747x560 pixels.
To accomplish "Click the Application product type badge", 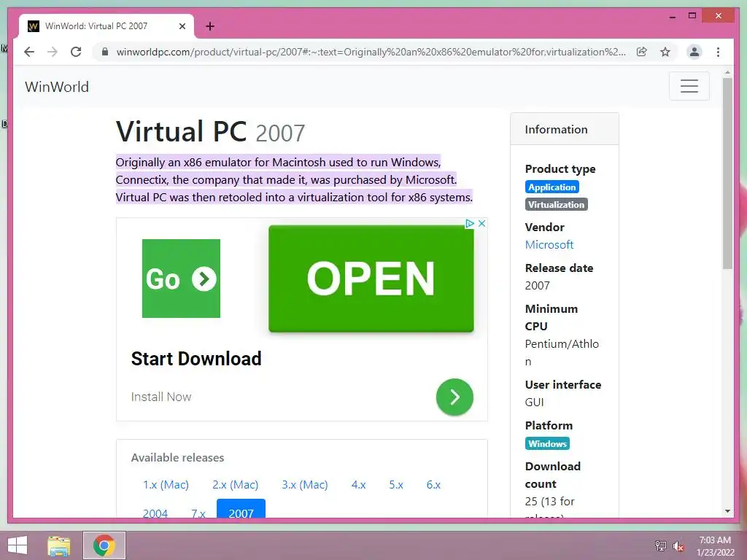I will [551, 187].
